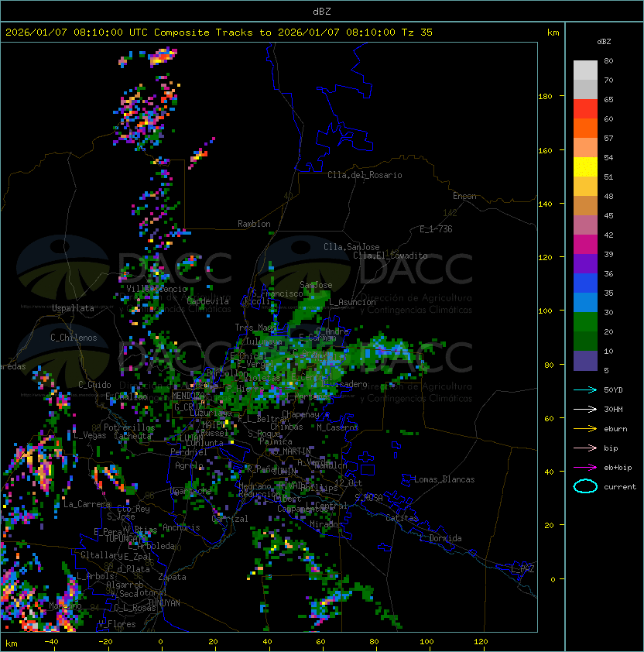Click the La_Carrera map label
The width and height of the screenshot is (644, 652).
point(87,504)
